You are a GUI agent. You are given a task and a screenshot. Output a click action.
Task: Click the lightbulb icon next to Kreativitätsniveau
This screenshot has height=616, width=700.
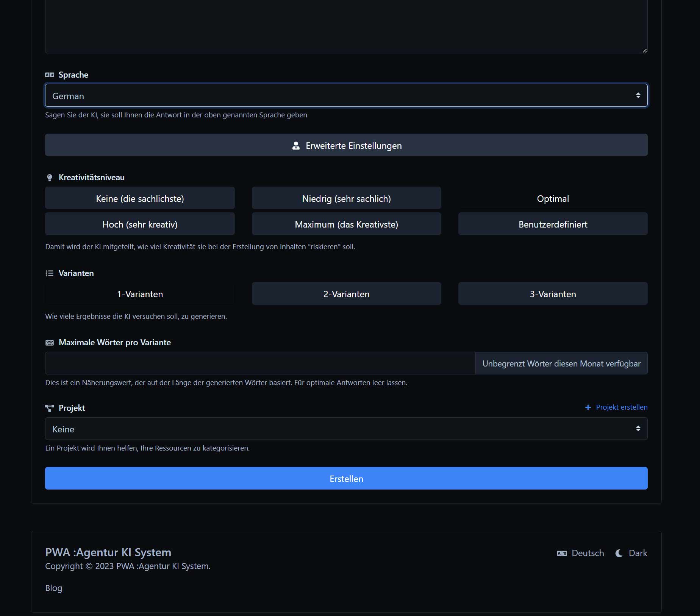tap(50, 178)
